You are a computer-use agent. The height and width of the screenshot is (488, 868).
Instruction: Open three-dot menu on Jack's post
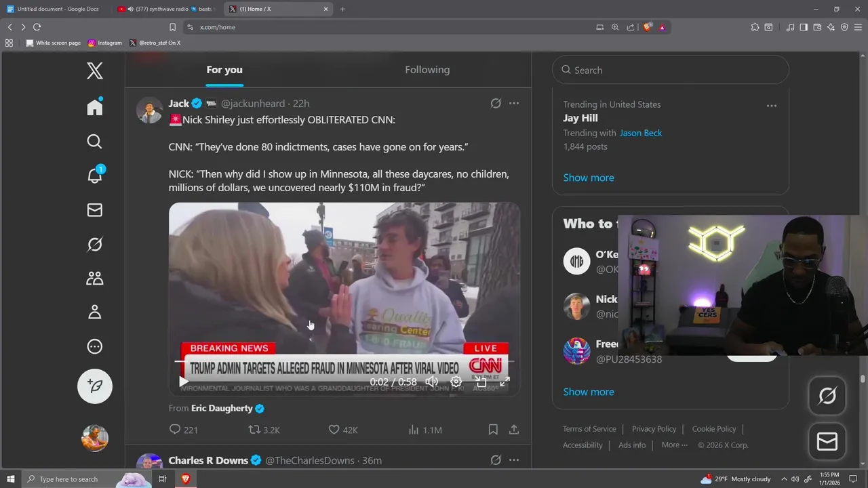pos(514,104)
